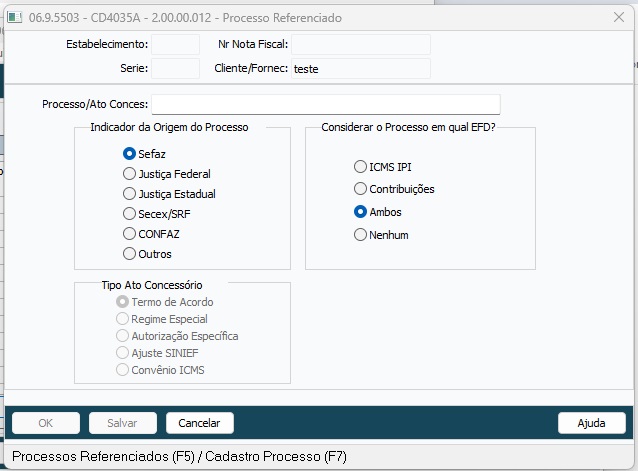Click the application icon in the title bar
The width and height of the screenshot is (638, 471).
15,17
